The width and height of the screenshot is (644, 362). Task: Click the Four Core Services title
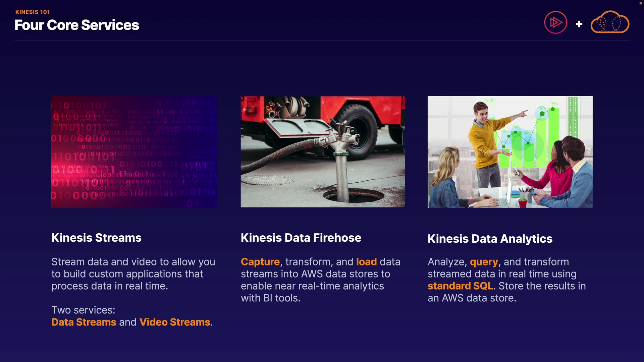coord(77,25)
